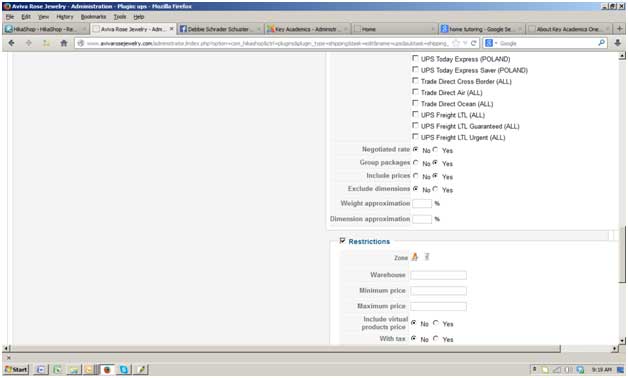
Task: Switch to the Key Academics - Administration tab
Action: (x=307, y=29)
